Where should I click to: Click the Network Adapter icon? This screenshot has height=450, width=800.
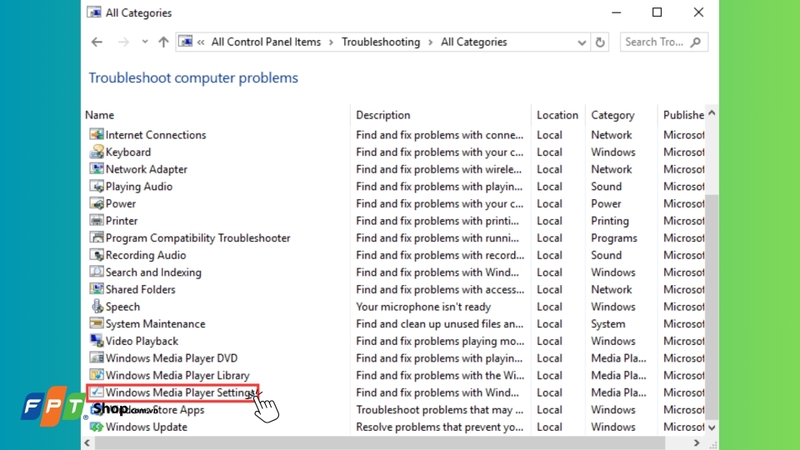coord(96,168)
